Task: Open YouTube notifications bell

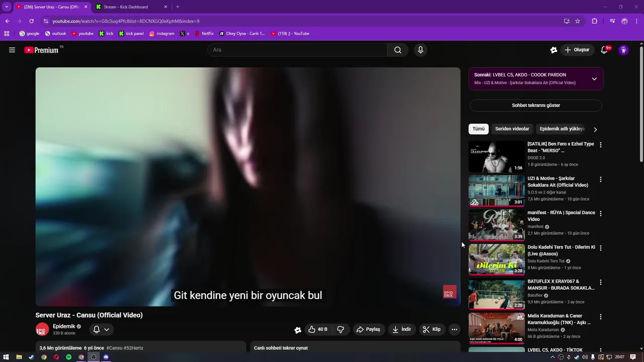Action: click(x=604, y=50)
